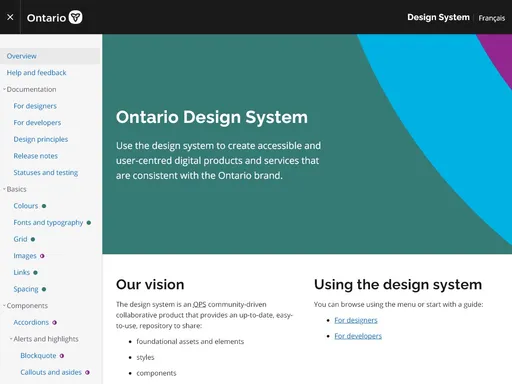The image size is (512, 384).
Task: Collapse the Basics section
Action: pyautogui.click(x=16, y=189)
